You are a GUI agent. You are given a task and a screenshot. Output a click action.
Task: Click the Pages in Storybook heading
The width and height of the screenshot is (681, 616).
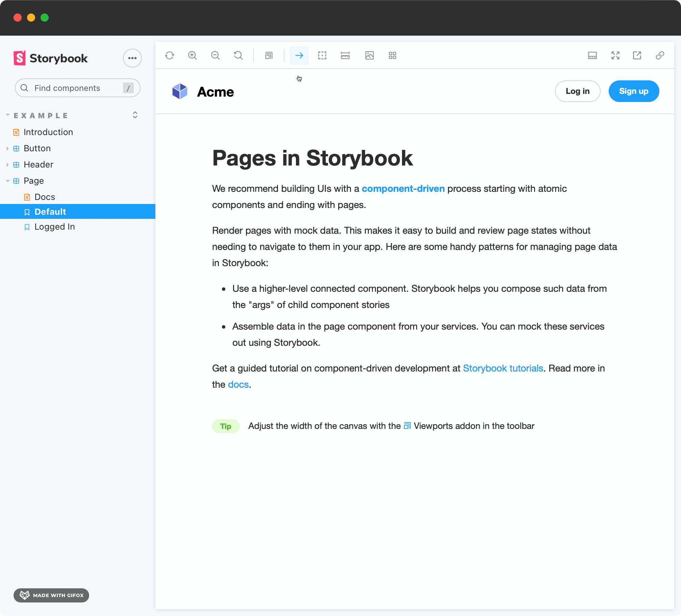[x=312, y=158]
